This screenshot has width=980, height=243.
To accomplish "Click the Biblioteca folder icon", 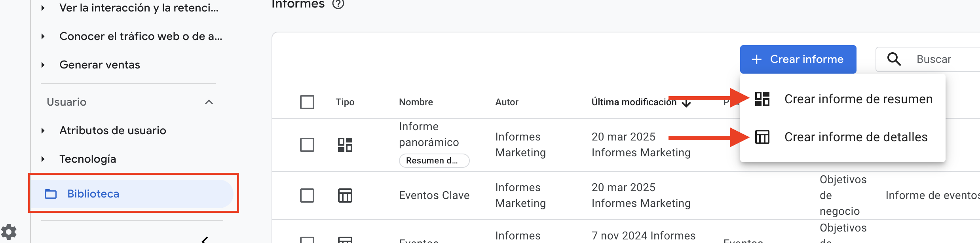I will click(x=51, y=194).
